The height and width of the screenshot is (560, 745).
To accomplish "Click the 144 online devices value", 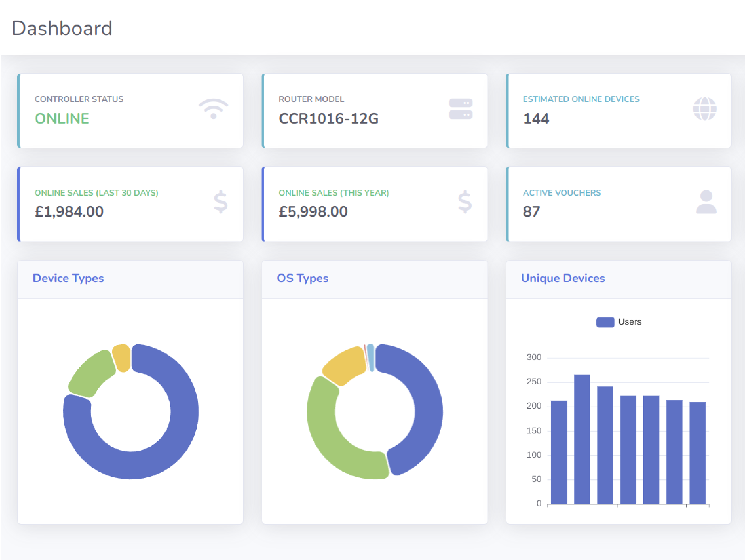I will click(536, 119).
